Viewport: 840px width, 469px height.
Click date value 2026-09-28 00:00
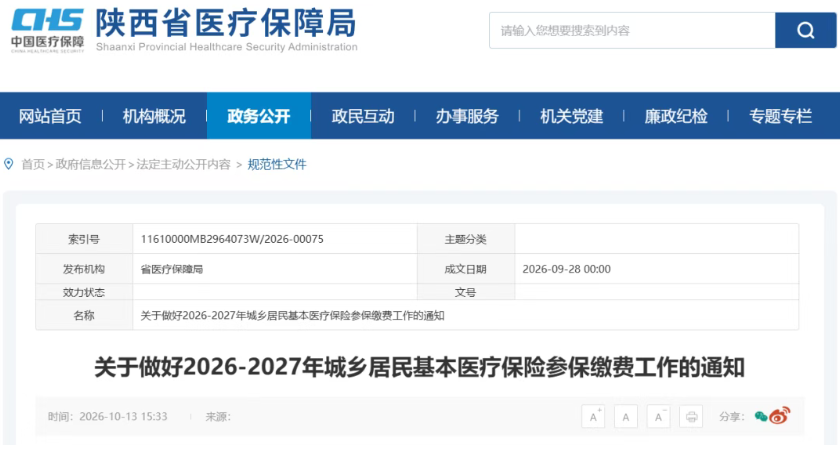point(566,269)
